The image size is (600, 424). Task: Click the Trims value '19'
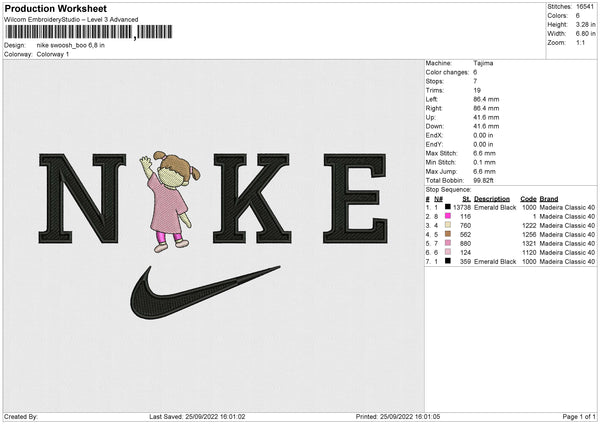(x=477, y=90)
